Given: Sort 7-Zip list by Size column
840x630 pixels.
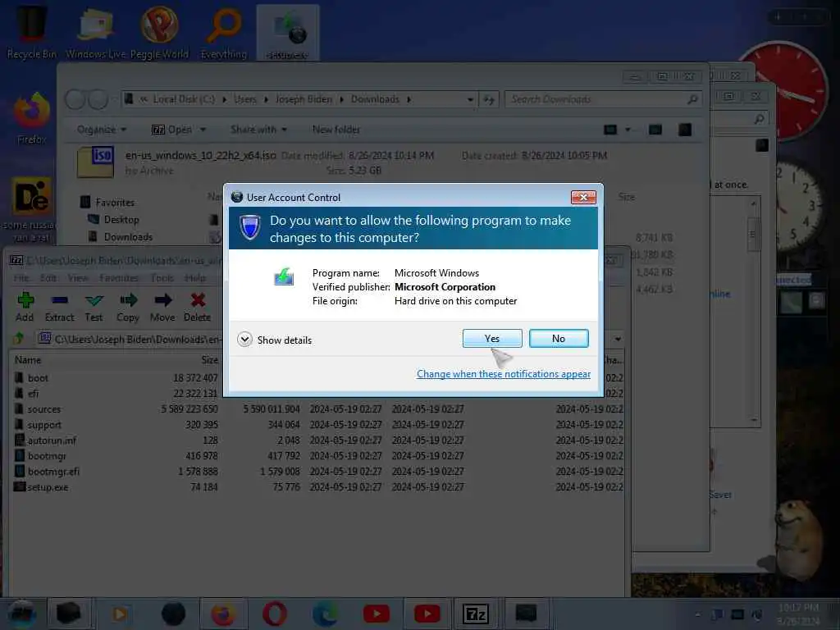Looking at the screenshot, I should (209, 360).
